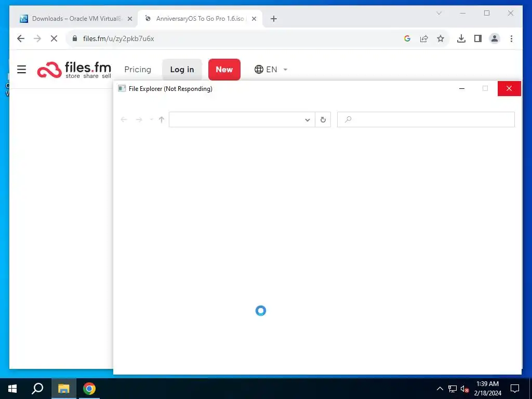Image resolution: width=532 pixels, height=399 pixels.
Task: Close the AnniversaryOS tab
Action: coord(254,19)
